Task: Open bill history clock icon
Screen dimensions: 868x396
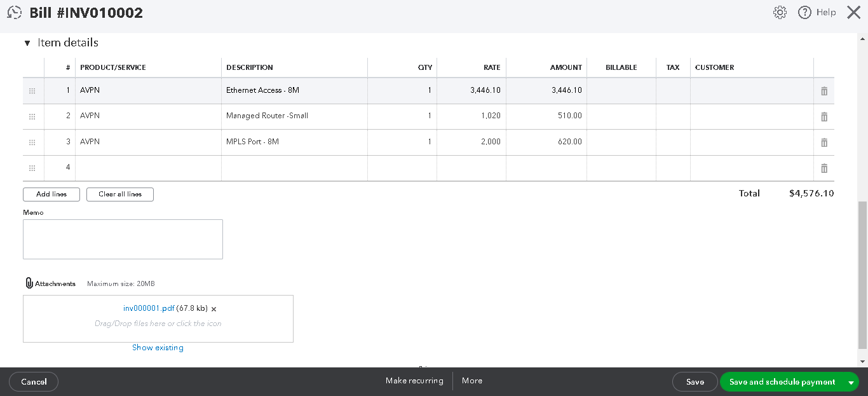Action: click(14, 13)
